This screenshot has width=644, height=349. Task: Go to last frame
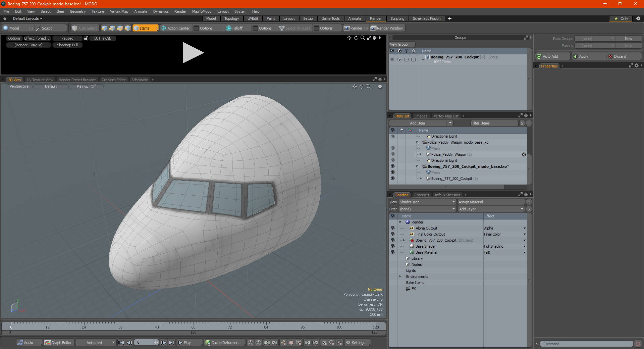click(x=171, y=343)
